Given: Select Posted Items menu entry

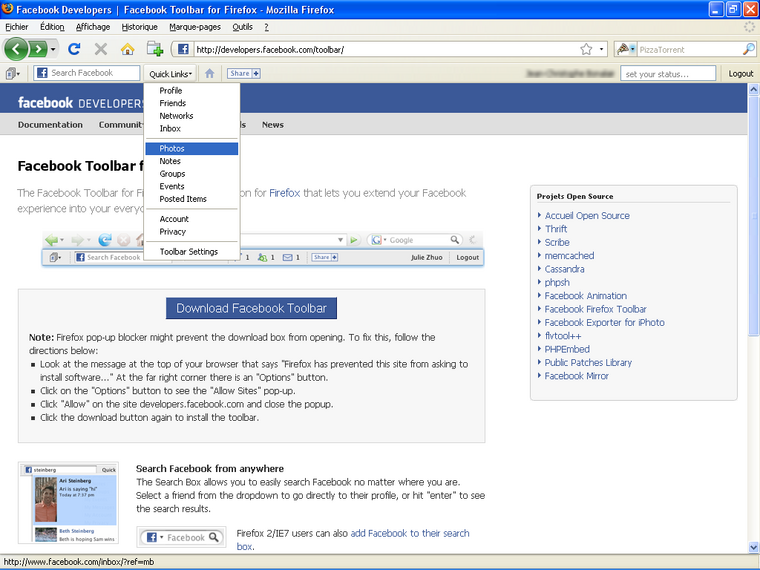Looking at the screenshot, I should click(191, 199).
